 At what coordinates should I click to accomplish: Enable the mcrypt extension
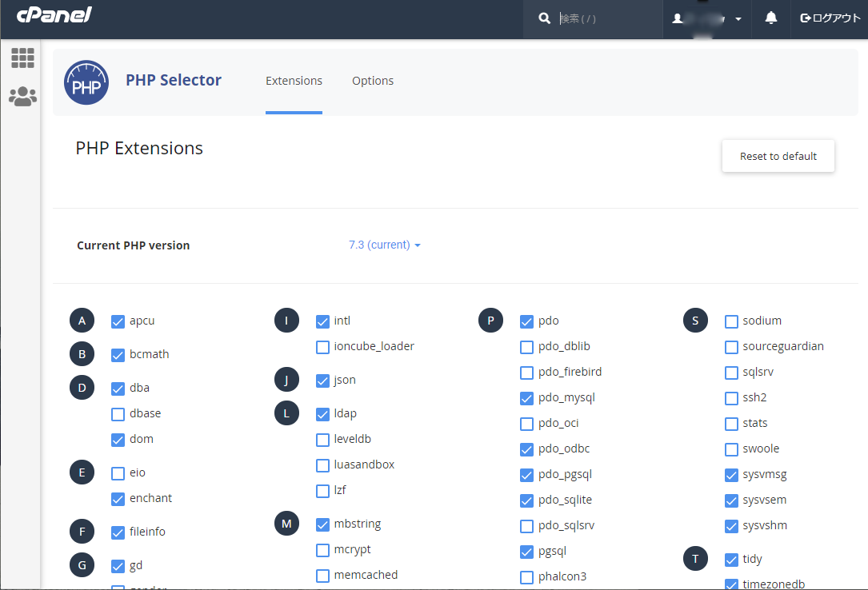click(322, 550)
